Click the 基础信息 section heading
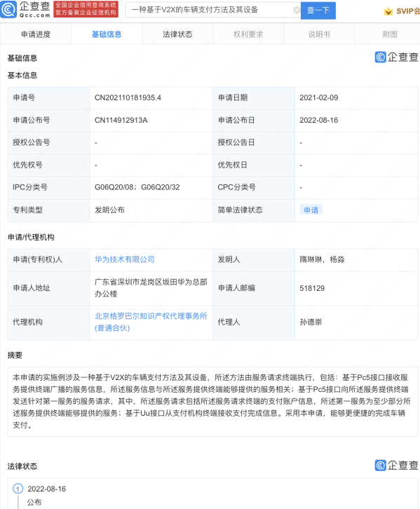The width and height of the screenshot is (420, 509). (22, 58)
